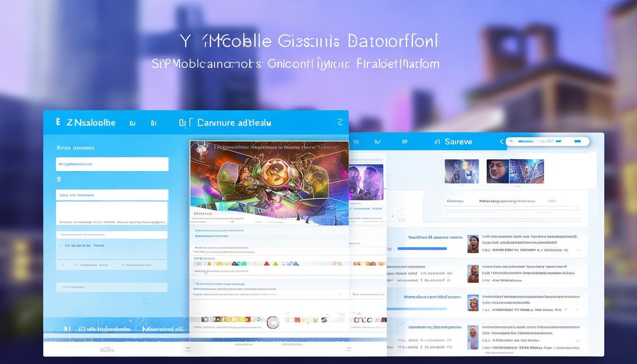The width and height of the screenshot is (637, 364).
Task: Click the grid icon left of Sairew title
Action: point(405,141)
